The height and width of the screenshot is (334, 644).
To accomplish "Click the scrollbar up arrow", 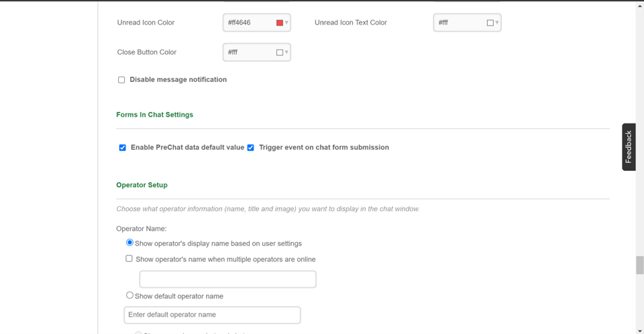I will [x=640, y=5].
